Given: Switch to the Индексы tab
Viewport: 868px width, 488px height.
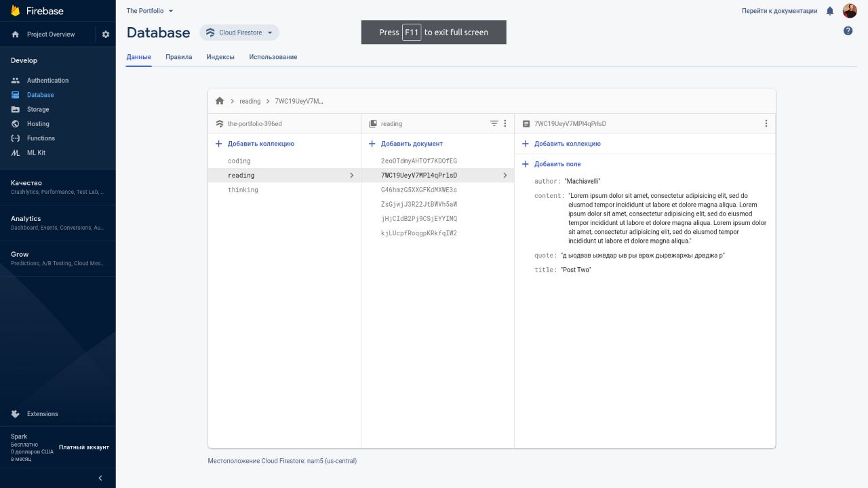Looking at the screenshot, I should (220, 57).
